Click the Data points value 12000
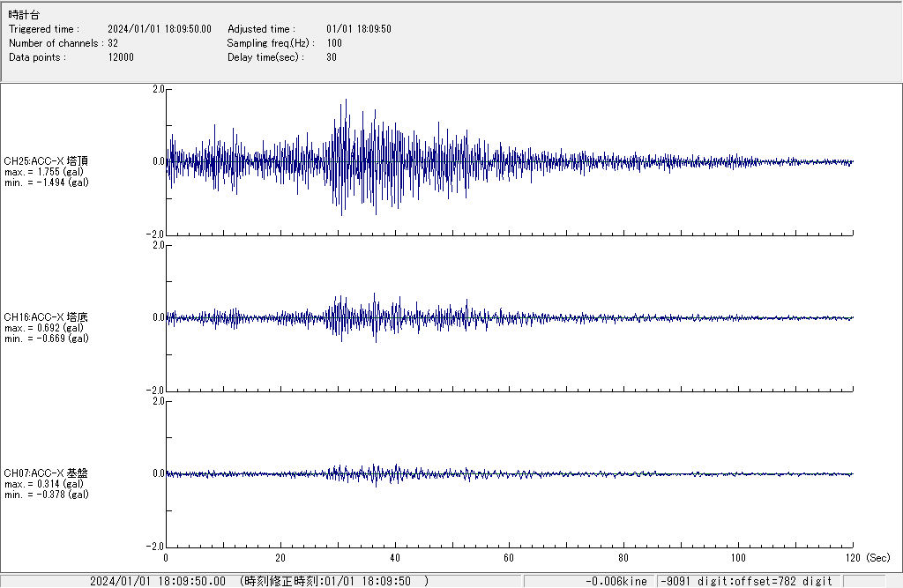 coord(121,57)
